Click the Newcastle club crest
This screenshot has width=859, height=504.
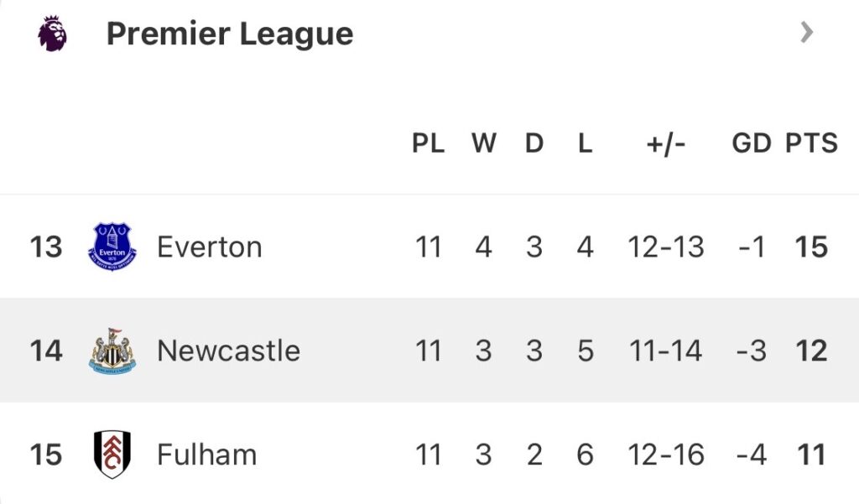pos(112,351)
